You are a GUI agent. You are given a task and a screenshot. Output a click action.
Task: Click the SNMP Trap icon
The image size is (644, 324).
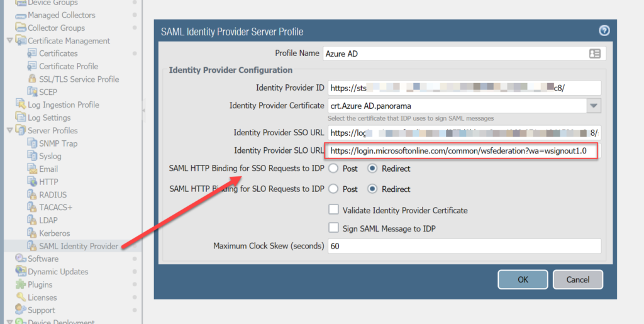32,143
